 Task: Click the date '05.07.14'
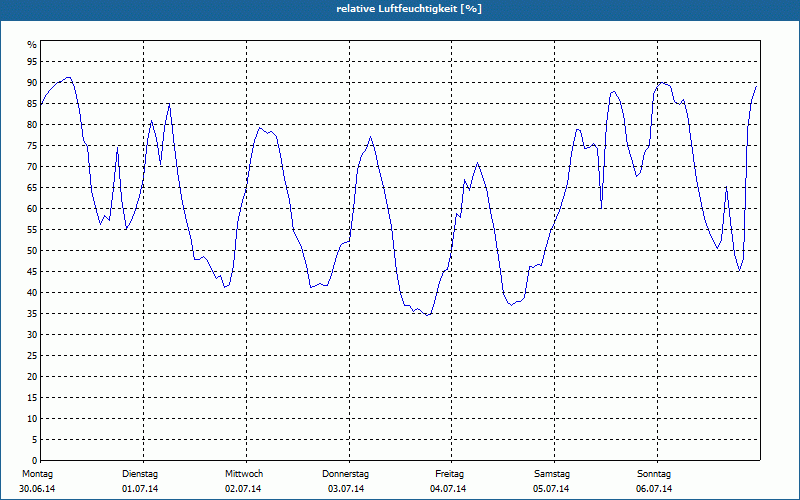(551, 489)
